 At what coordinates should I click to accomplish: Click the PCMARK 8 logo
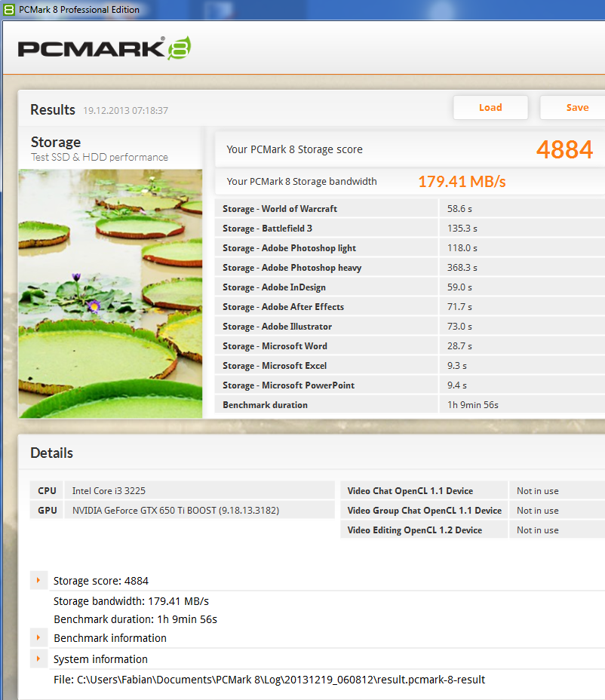coord(105,48)
